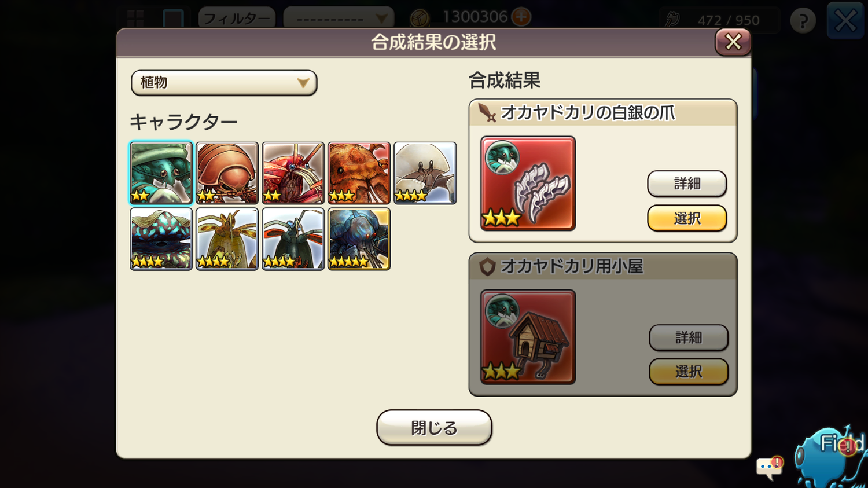Select the blue-spotted giant clam character

click(x=161, y=239)
